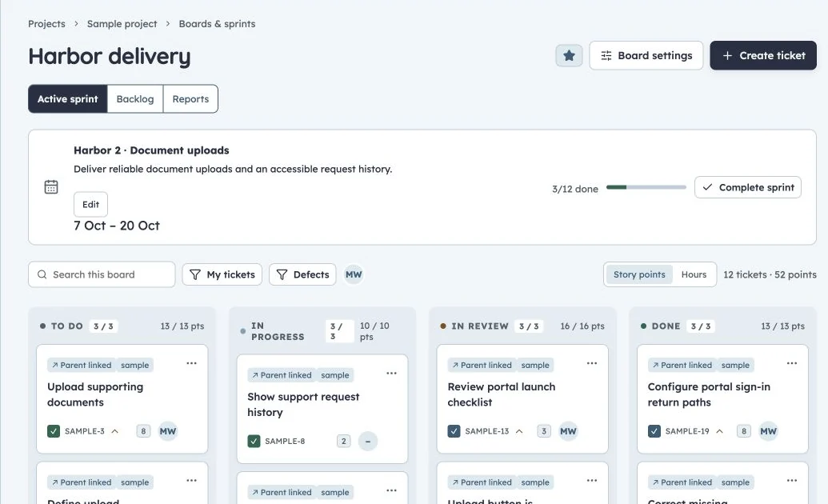
Task: Click unassigned avatar on SAMPLE-8 card
Action: click(368, 441)
